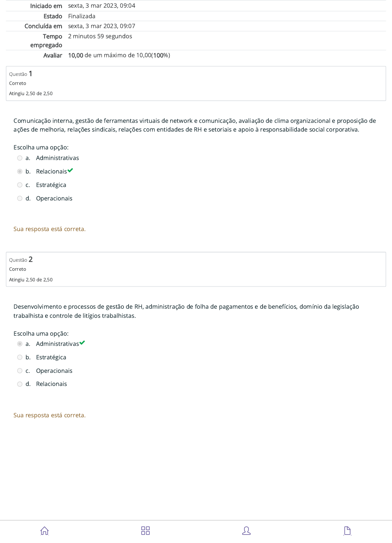The height and width of the screenshot is (543, 392).
Task: Click the Questão 2 question text
Action: (x=186, y=311)
